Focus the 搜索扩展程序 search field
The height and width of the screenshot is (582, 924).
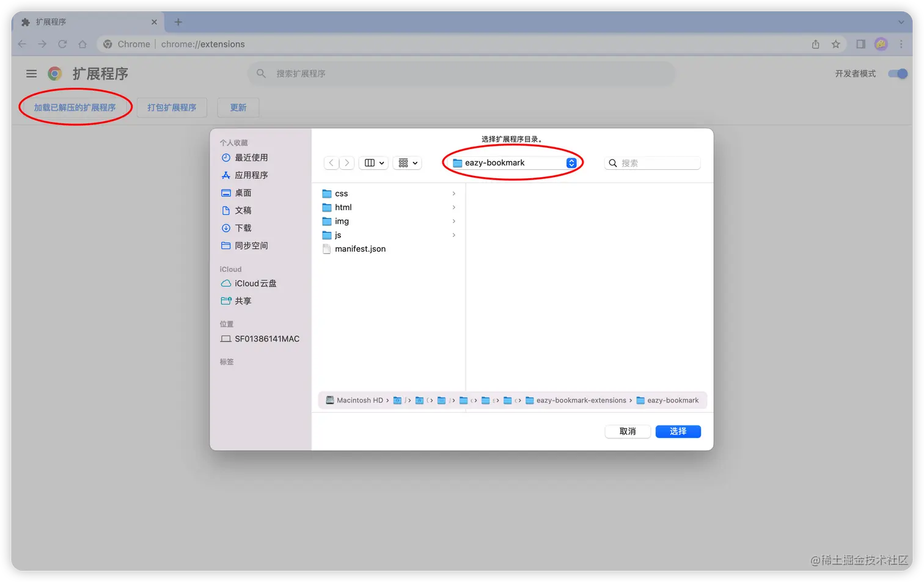point(461,73)
